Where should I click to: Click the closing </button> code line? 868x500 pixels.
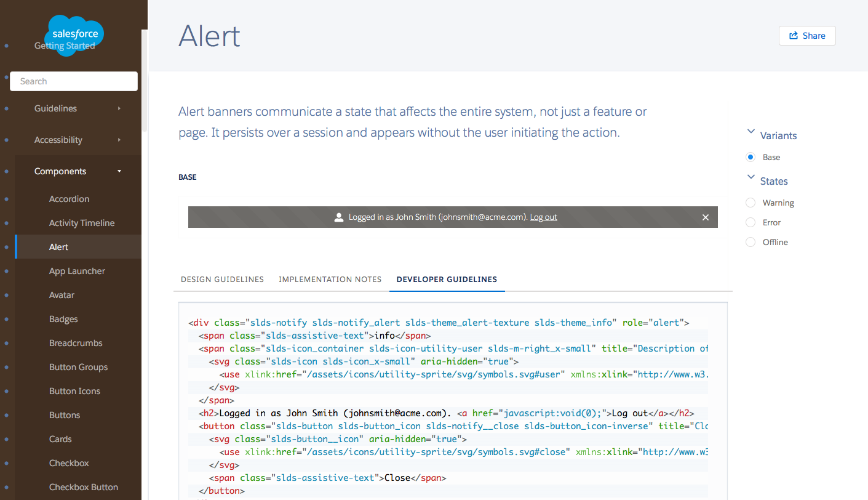pos(221,491)
